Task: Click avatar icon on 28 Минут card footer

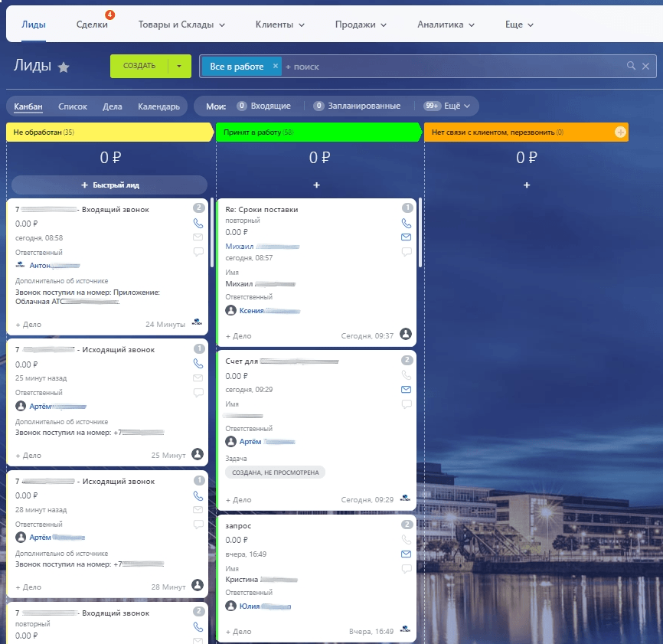Action: point(198,585)
